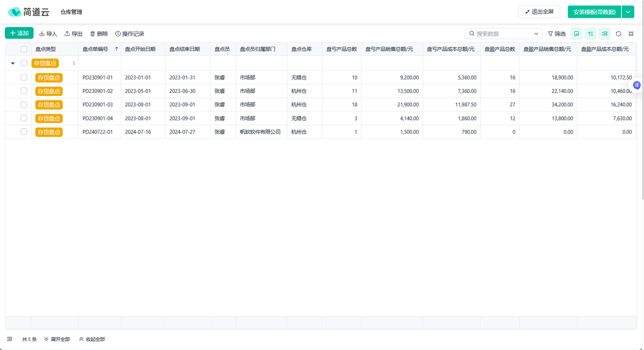Screen dimensions: 644x350
Task: Click the sort arrow in 盘点单编号 header
Action: click(x=116, y=49)
